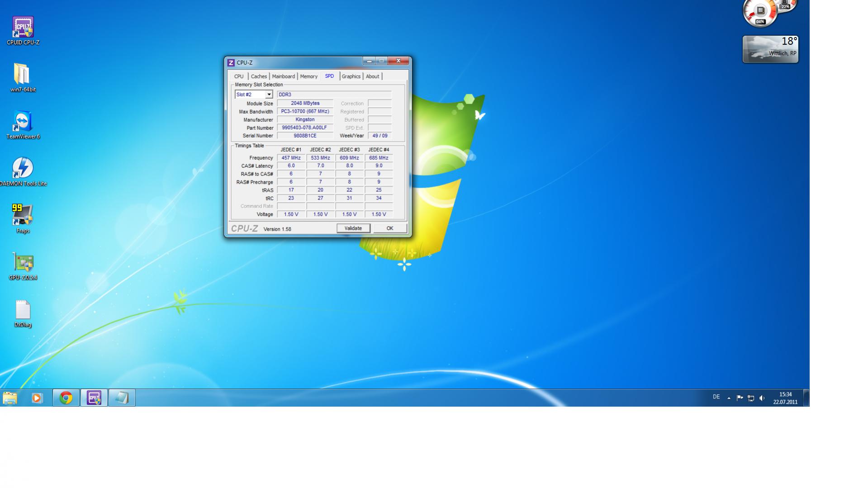Click the DE language indicator
868x488 pixels.
[716, 397]
